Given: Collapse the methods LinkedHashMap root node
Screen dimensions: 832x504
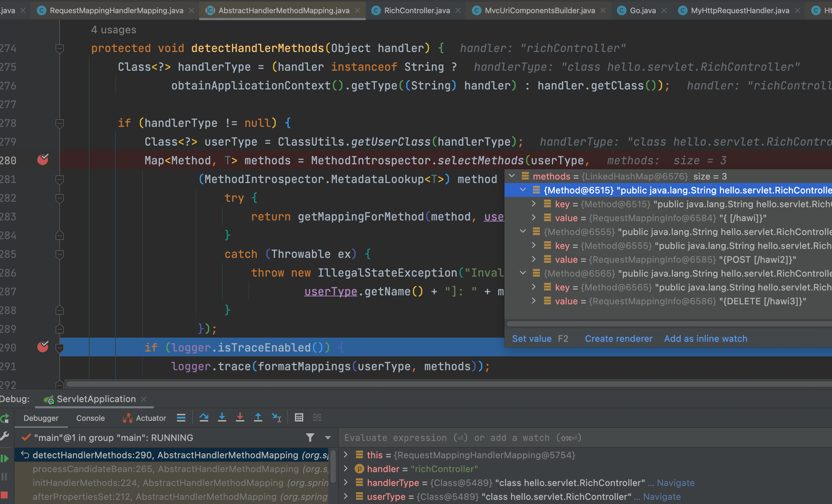Looking at the screenshot, I should (512, 176).
